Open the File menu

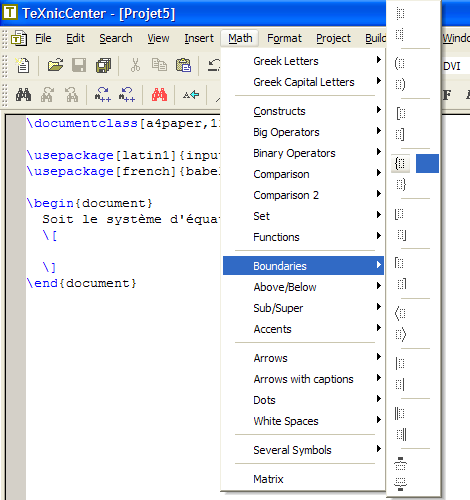pos(43,38)
